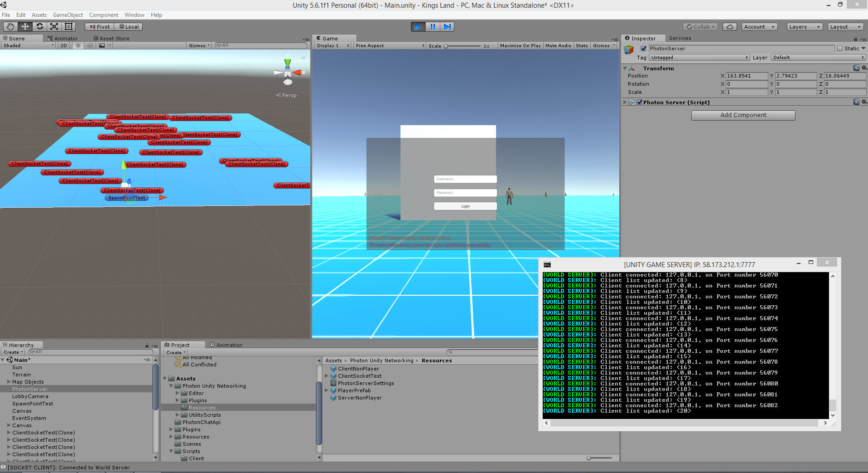This screenshot has width=868, height=473.
Task: Open the Layer Default dropdown
Action: tap(818, 58)
